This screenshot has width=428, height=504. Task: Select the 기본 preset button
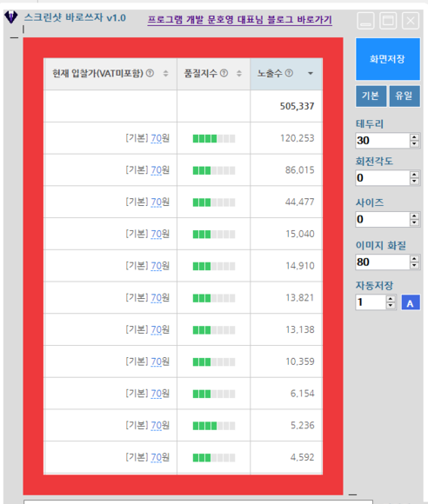tap(371, 96)
